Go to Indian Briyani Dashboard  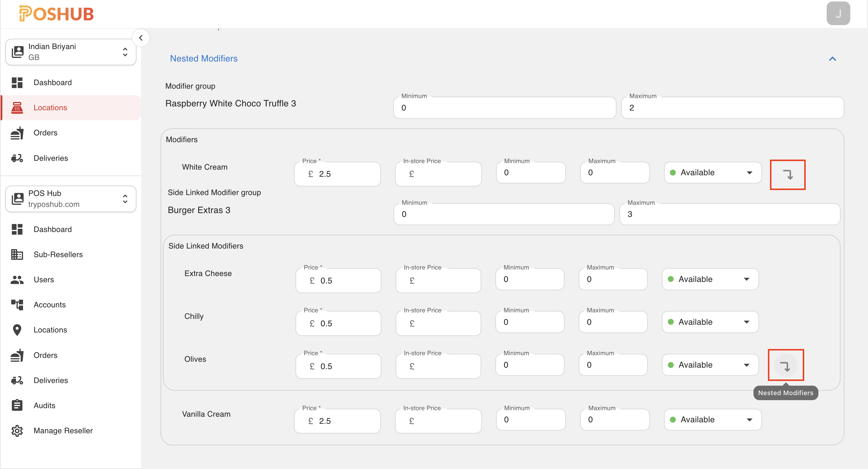[x=71, y=83]
